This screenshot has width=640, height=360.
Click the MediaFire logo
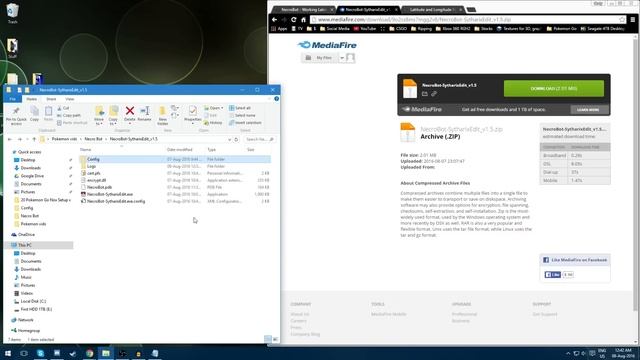(x=327, y=45)
